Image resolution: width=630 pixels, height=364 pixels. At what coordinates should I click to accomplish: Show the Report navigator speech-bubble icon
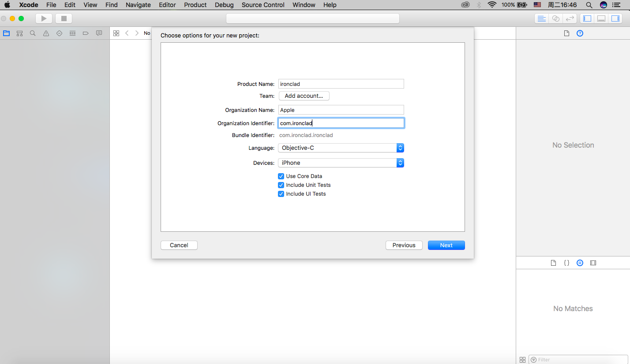point(99,33)
